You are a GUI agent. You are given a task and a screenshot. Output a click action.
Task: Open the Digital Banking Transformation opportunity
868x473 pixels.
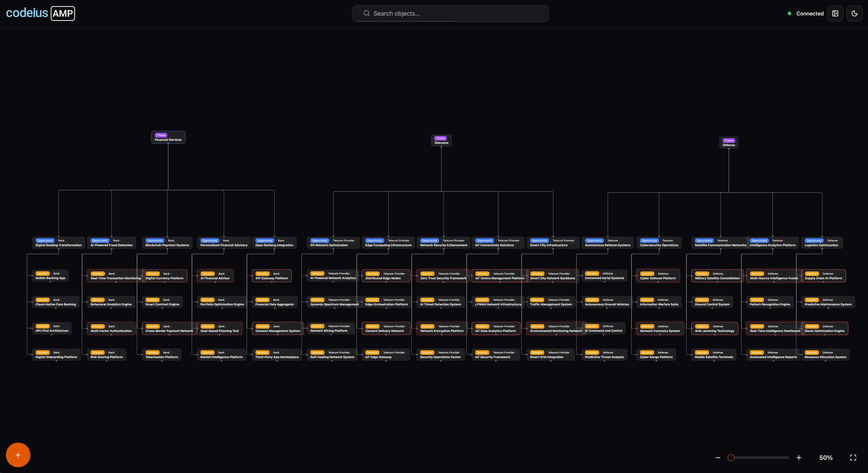[x=59, y=243]
